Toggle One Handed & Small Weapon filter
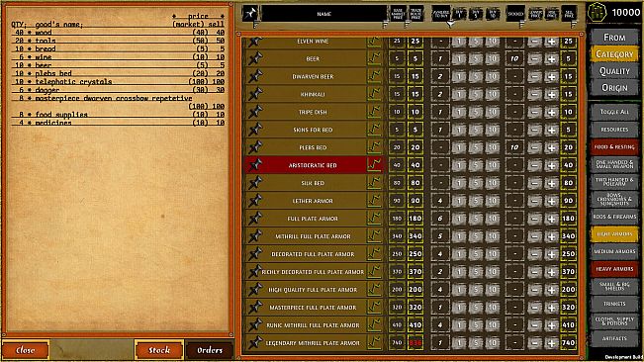 click(x=614, y=164)
